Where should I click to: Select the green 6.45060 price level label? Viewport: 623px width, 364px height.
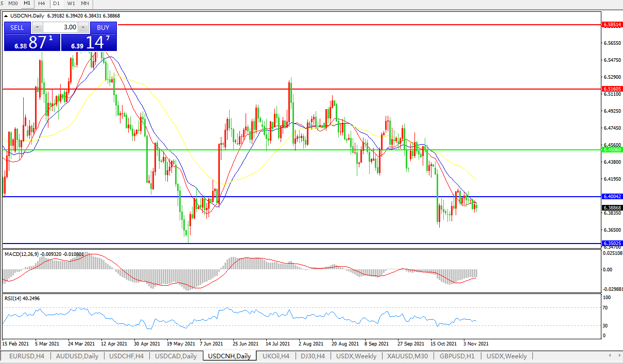[x=612, y=150]
